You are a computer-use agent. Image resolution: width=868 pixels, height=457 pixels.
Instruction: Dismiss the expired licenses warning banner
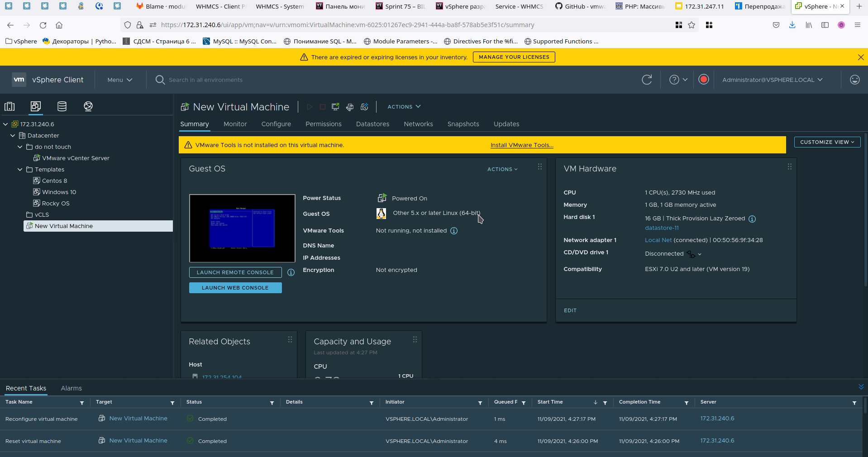coord(860,57)
